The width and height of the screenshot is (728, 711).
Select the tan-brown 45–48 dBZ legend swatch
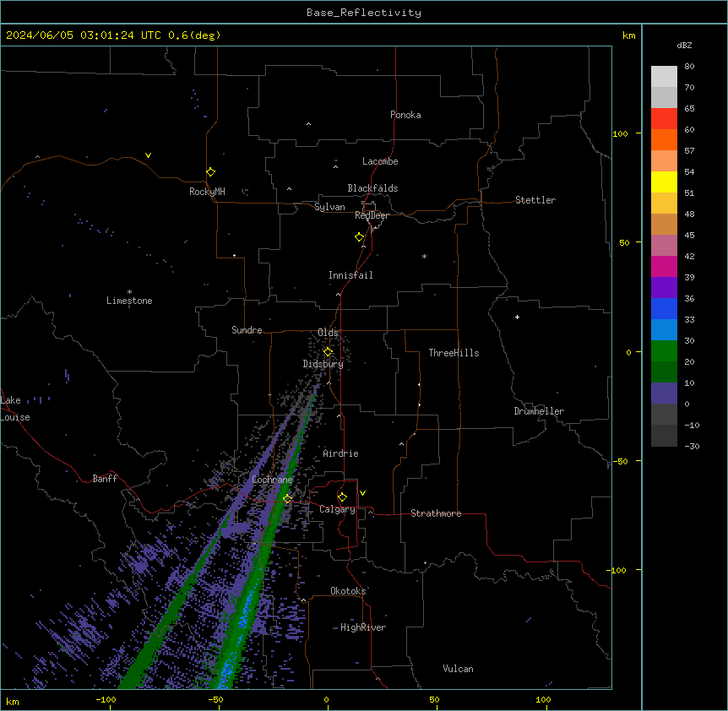[664, 224]
